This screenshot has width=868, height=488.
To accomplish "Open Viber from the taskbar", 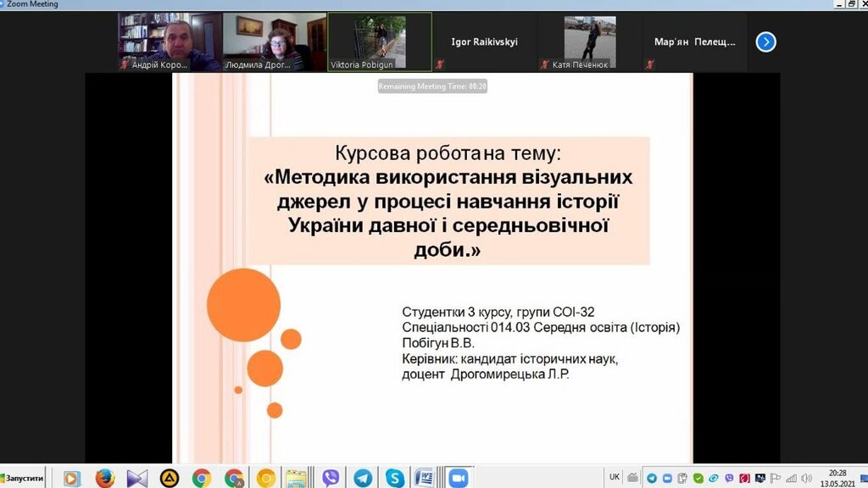I will [x=331, y=478].
